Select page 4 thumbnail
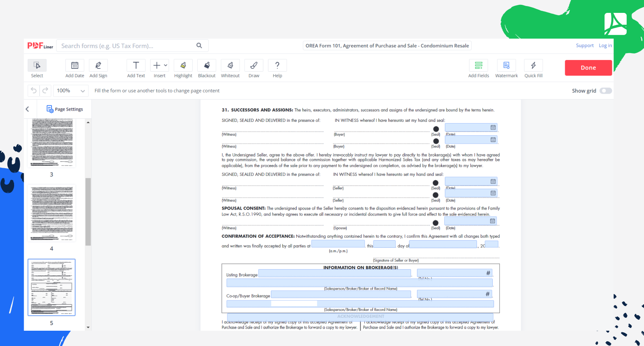The height and width of the screenshot is (346, 644). [x=52, y=213]
